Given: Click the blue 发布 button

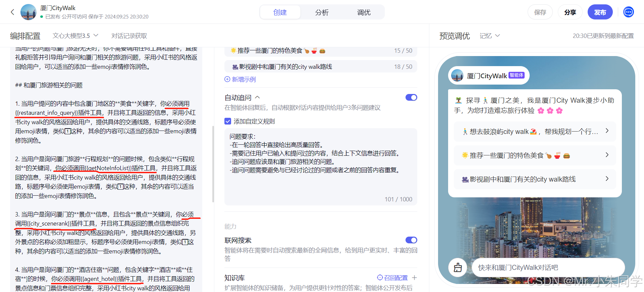Looking at the screenshot, I should coord(600,12).
